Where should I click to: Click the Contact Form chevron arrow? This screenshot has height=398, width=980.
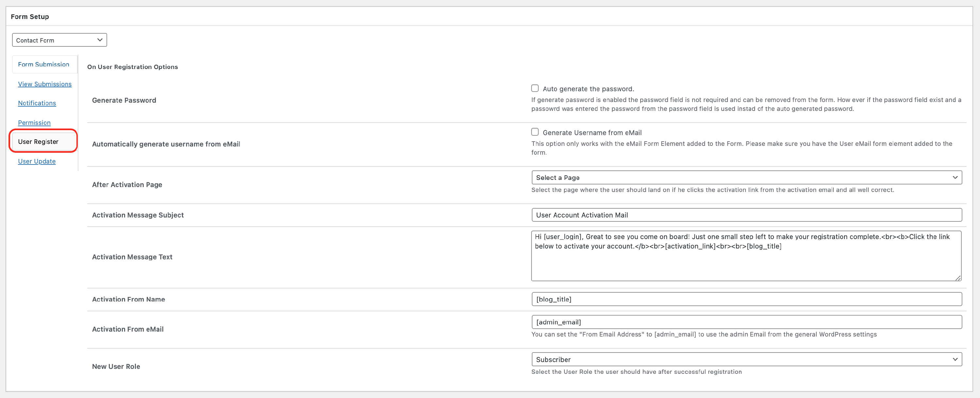[x=100, y=40]
